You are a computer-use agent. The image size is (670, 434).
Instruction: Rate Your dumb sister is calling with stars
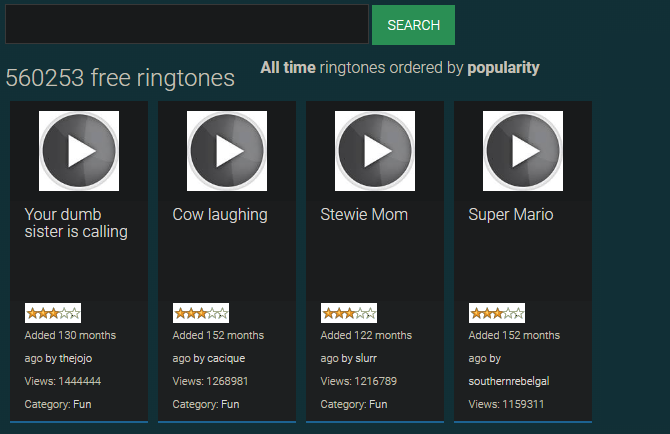click(x=53, y=313)
